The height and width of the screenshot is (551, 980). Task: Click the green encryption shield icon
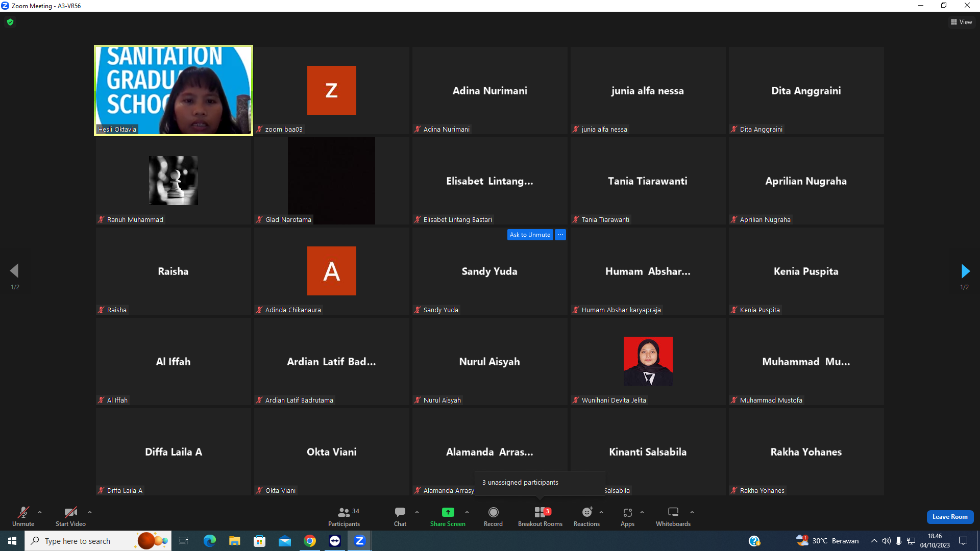pos(10,22)
